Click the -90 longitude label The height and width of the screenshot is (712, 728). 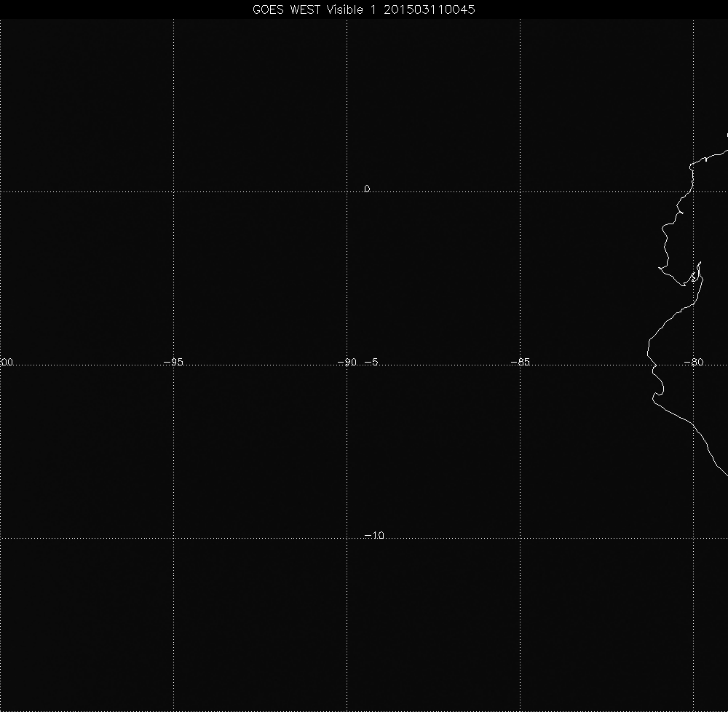347,362
